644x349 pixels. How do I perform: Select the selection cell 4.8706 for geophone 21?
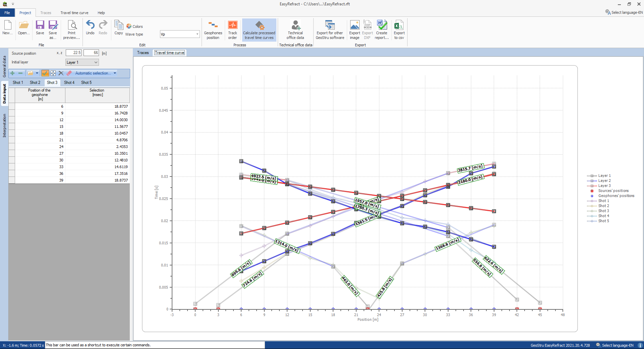pyautogui.click(x=97, y=140)
